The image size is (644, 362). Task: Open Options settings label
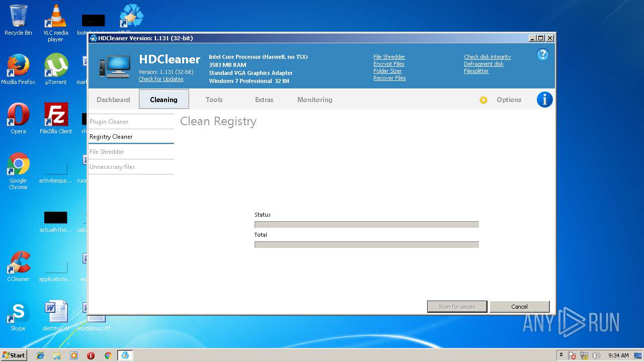[509, 100]
